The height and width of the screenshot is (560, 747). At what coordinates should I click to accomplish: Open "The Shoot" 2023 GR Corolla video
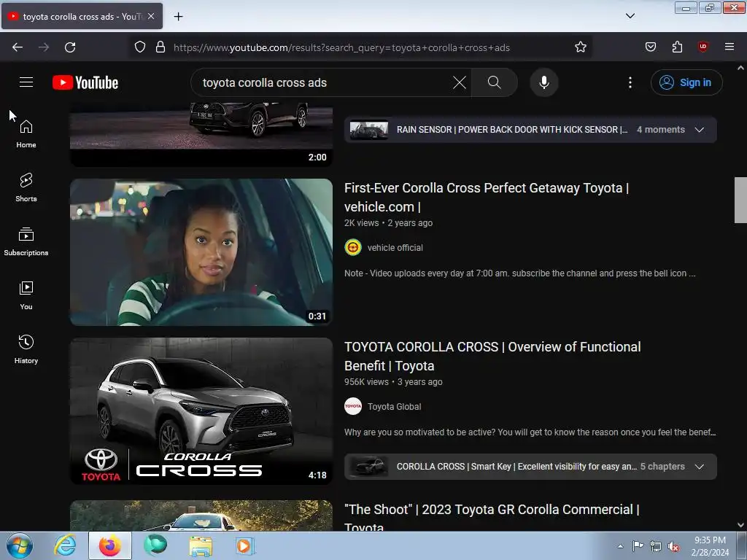[x=492, y=518]
